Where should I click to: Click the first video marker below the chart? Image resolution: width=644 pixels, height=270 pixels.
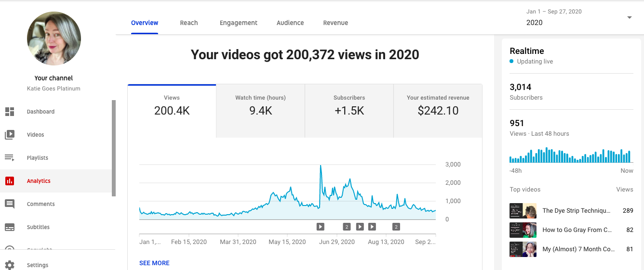[x=321, y=227]
